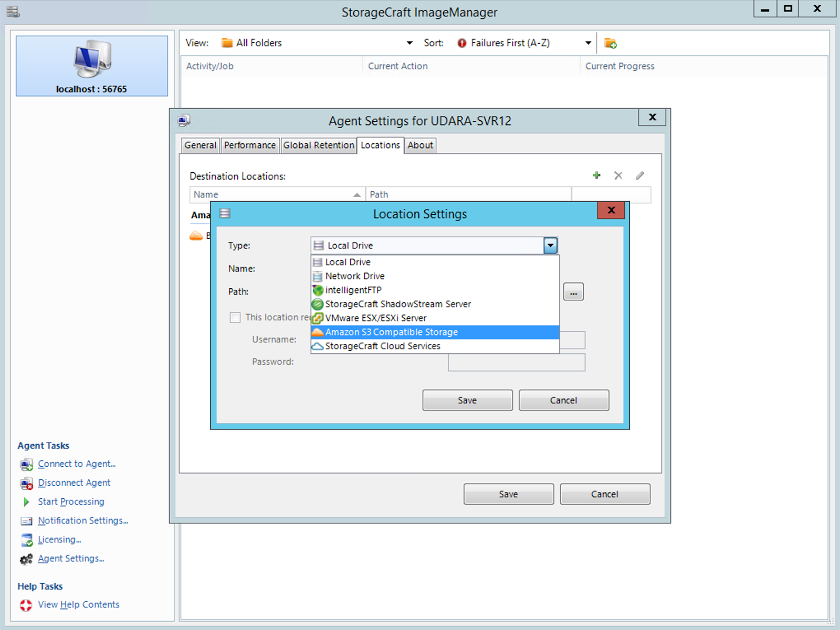
Task: Sort destinations by Name column
Action: 277,195
